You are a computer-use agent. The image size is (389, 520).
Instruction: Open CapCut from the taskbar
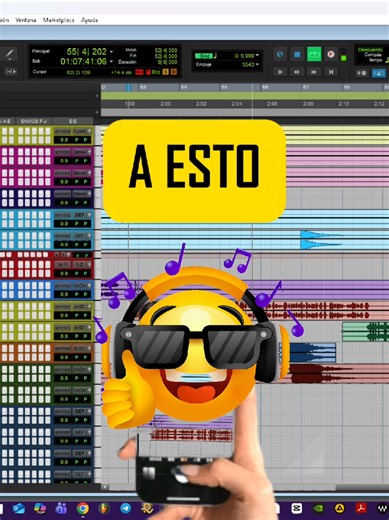tap(297, 509)
